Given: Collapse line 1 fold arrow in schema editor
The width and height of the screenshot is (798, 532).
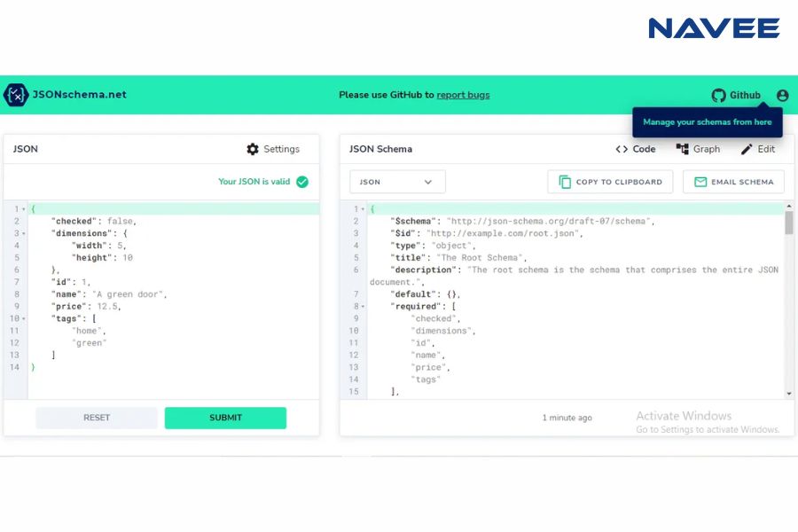Looking at the screenshot, I should (363, 209).
